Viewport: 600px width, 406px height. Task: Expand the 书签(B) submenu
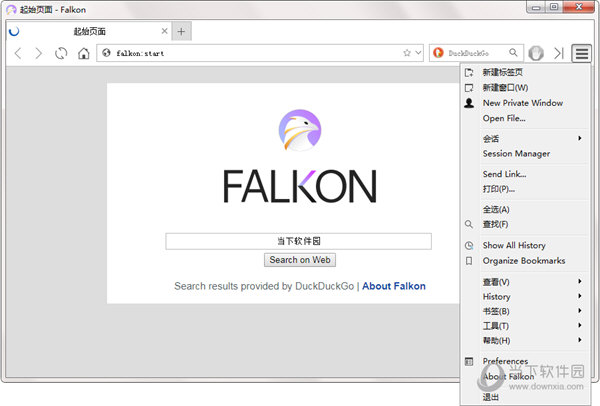click(525, 311)
